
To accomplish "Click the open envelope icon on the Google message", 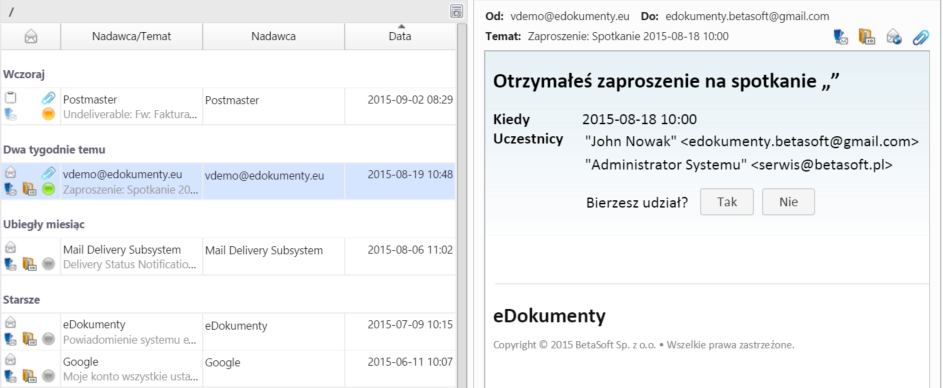I will [x=10, y=360].
